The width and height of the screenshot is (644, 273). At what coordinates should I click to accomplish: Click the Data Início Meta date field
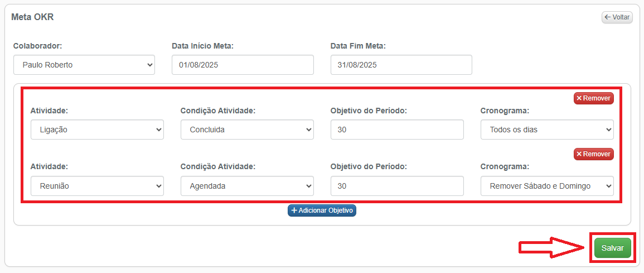coord(243,65)
